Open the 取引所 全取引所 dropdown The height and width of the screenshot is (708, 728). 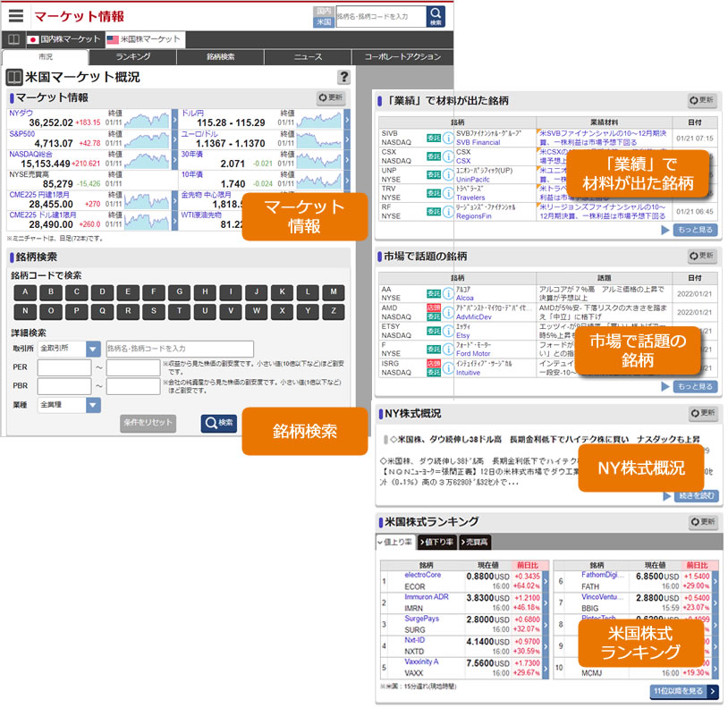93,349
